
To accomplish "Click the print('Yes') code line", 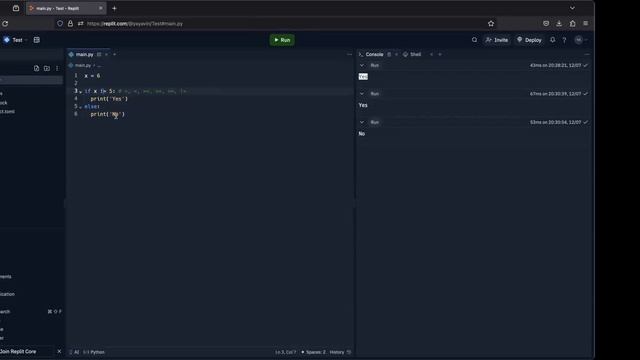I will (109, 99).
